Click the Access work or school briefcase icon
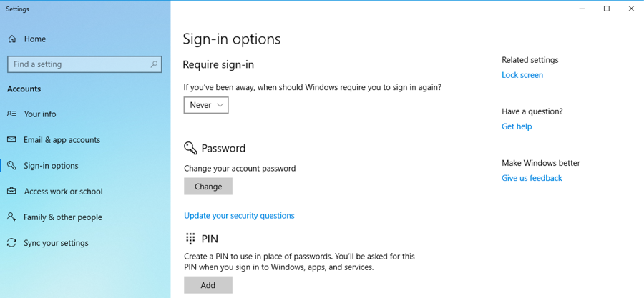This screenshot has width=644, height=298. [11, 192]
